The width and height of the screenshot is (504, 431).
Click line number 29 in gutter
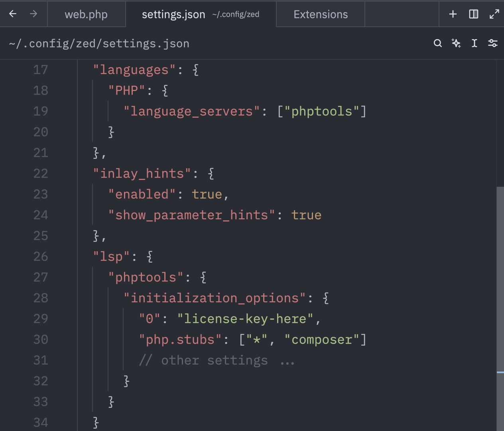[40, 319]
